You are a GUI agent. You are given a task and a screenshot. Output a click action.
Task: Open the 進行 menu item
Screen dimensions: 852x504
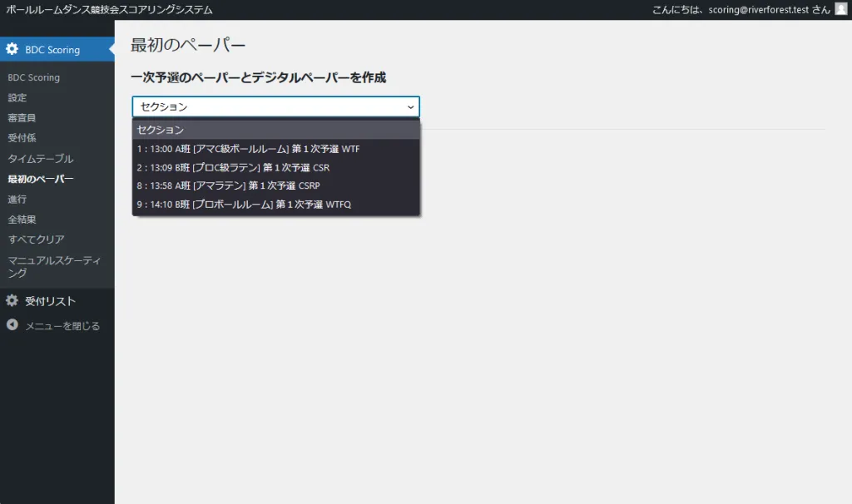click(x=17, y=199)
